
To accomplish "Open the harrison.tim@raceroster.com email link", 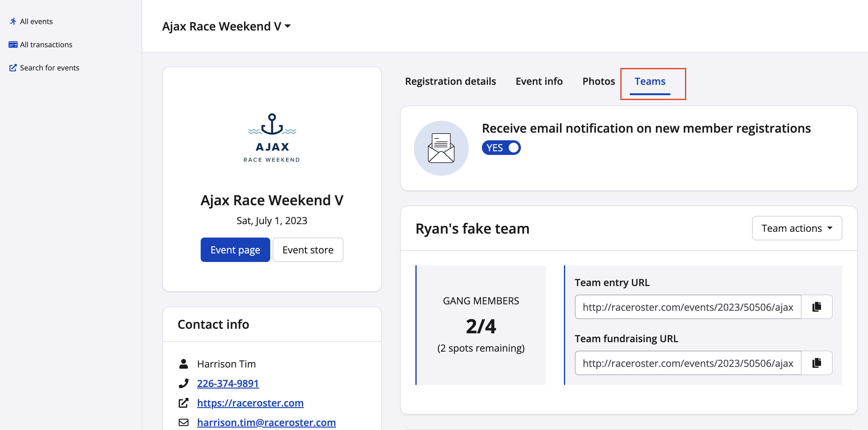I will [266, 422].
